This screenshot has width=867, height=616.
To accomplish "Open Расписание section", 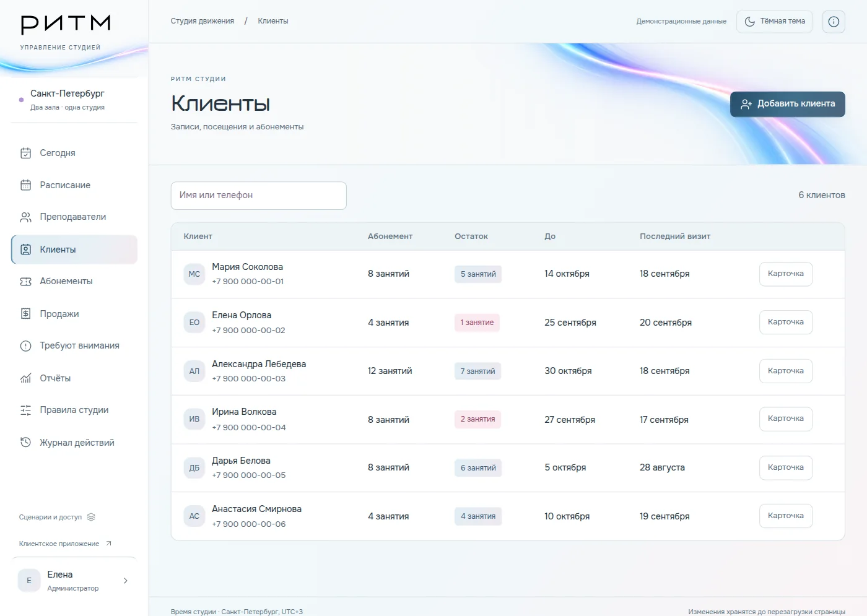I will 74,185.
